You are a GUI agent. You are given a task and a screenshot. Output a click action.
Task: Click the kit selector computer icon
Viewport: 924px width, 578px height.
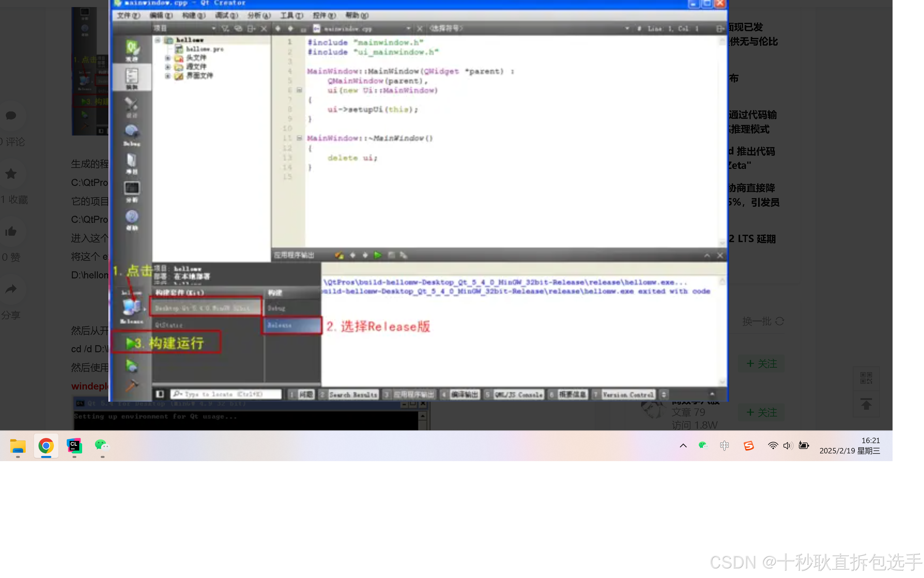132,307
